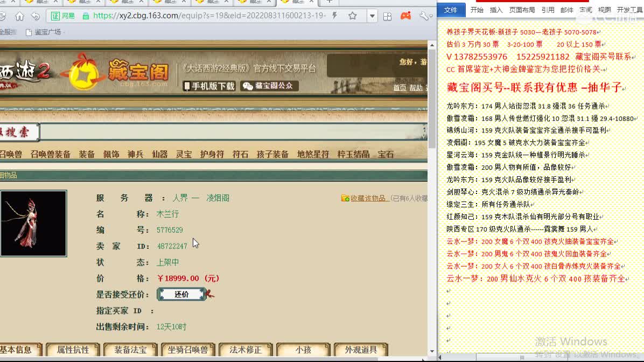Open 邮件 ribbon tab in Word

(567, 10)
